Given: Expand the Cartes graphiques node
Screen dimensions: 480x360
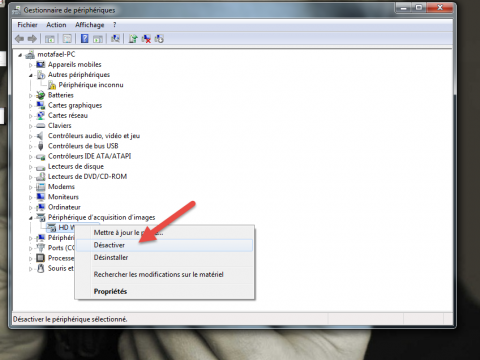Looking at the screenshot, I should click(31, 106).
